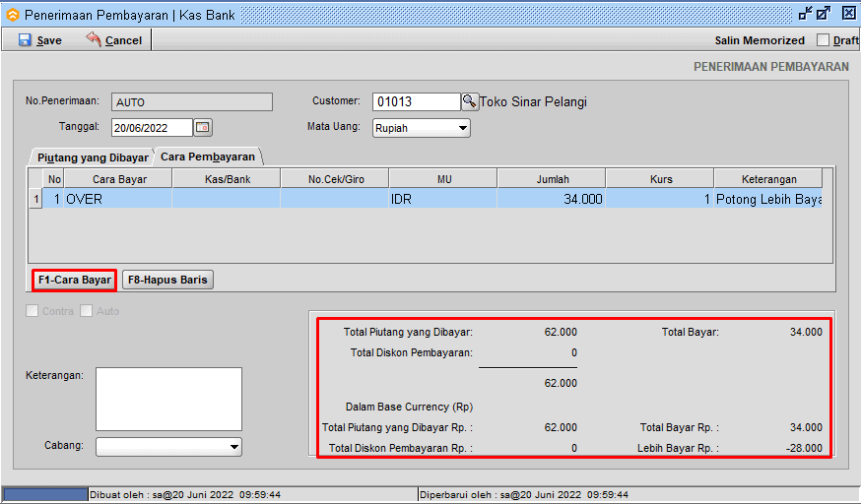Open the Tanggal calendar picker icon

coord(203,128)
